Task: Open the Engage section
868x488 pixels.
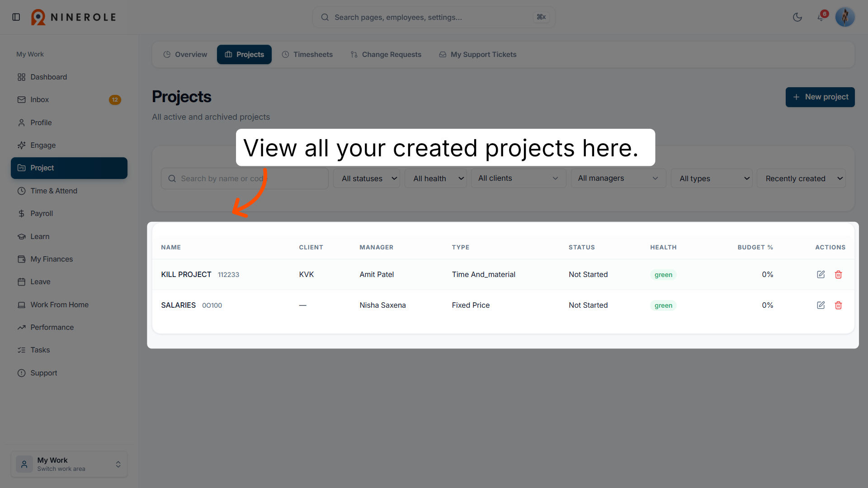Action: (x=69, y=145)
